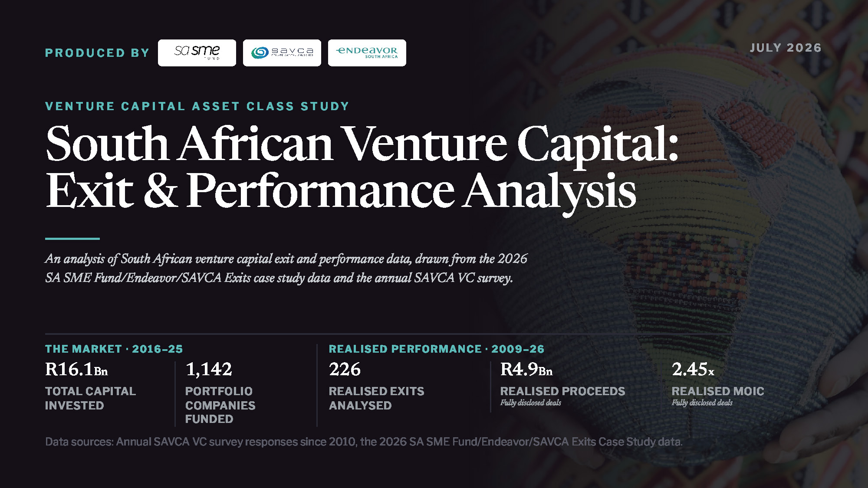Click the 2.45x realised MOIC figure
This screenshot has width=868, height=488.
tap(693, 370)
